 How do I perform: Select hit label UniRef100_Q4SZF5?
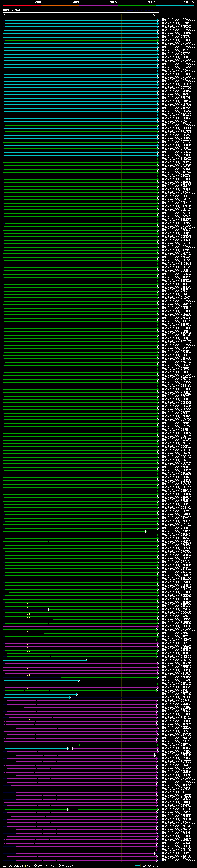click(177, 50)
